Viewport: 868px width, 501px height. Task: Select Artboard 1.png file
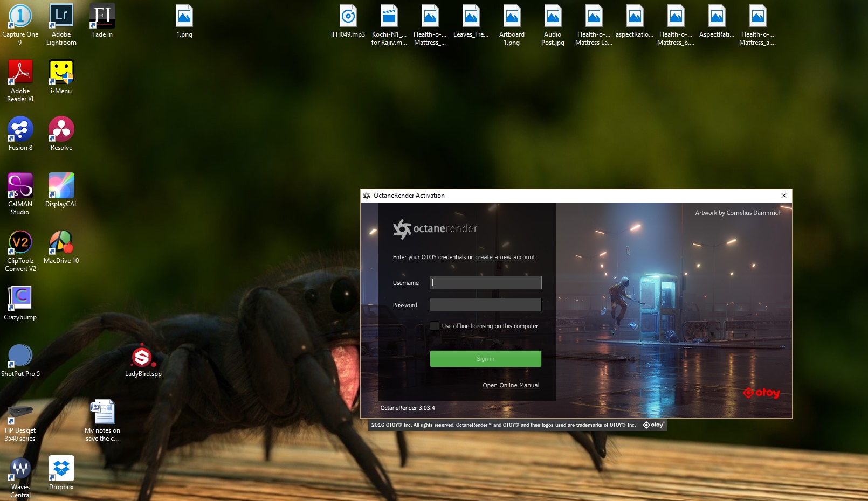(512, 24)
